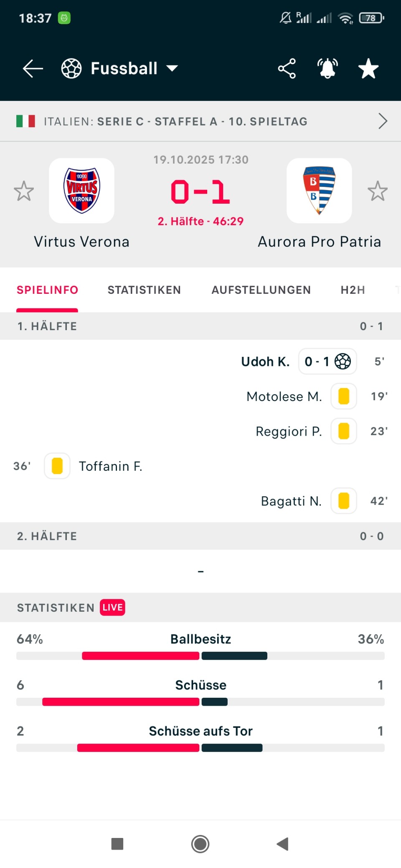This screenshot has width=401, height=868.
Task: Tap the yellow card for Motolese M.
Action: 344,396
